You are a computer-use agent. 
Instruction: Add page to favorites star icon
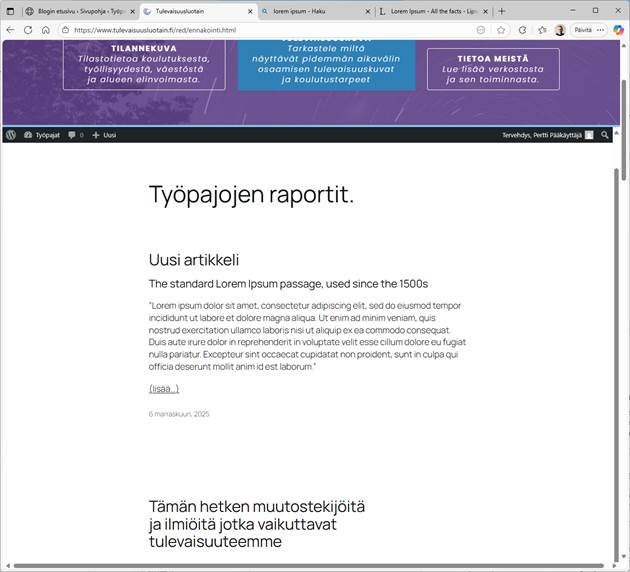pyautogui.click(x=501, y=30)
